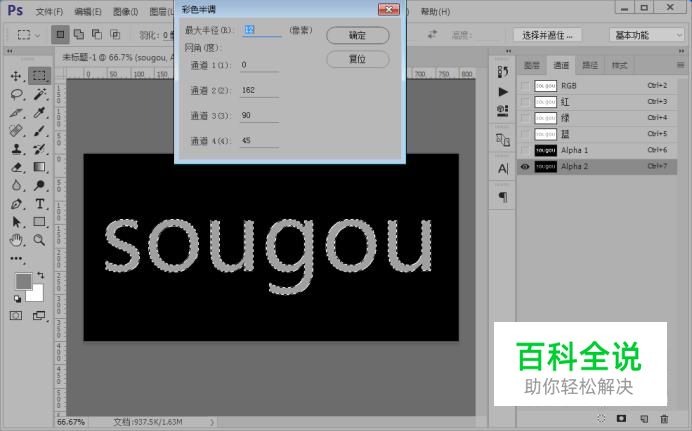Select the Clone Stamp tool
692x431 pixels.
16,149
